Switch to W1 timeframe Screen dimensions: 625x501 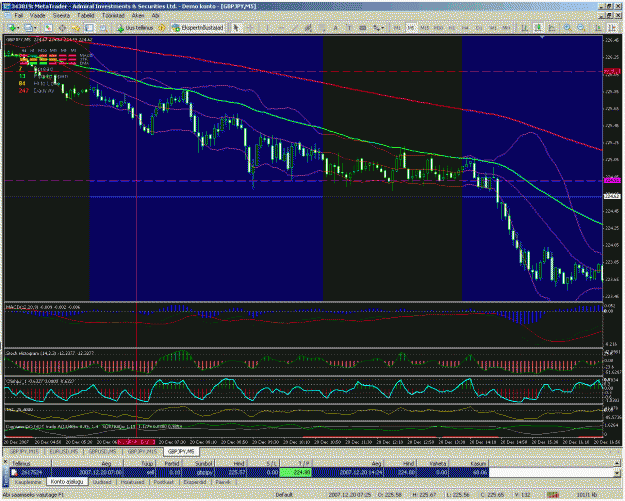point(493,28)
